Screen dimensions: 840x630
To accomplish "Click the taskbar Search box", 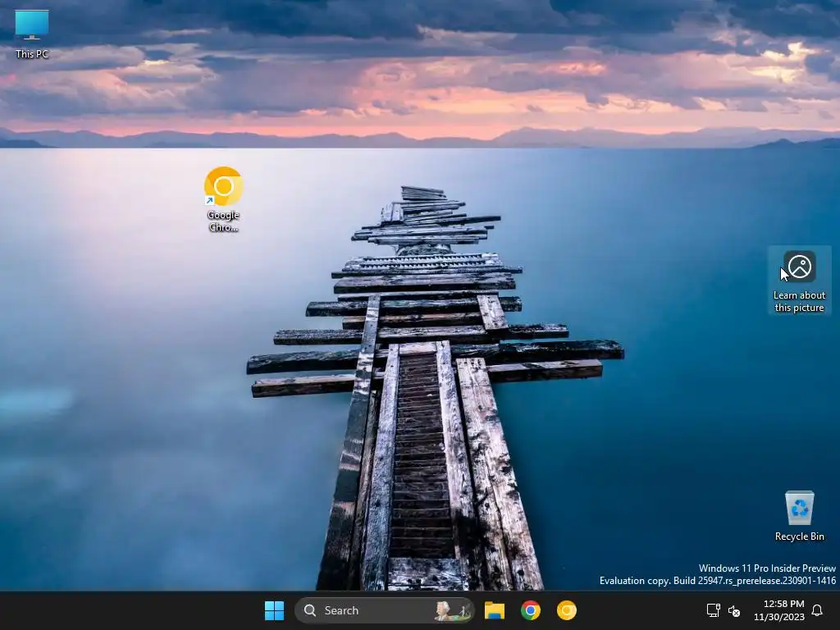I will (x=384, y=610).
